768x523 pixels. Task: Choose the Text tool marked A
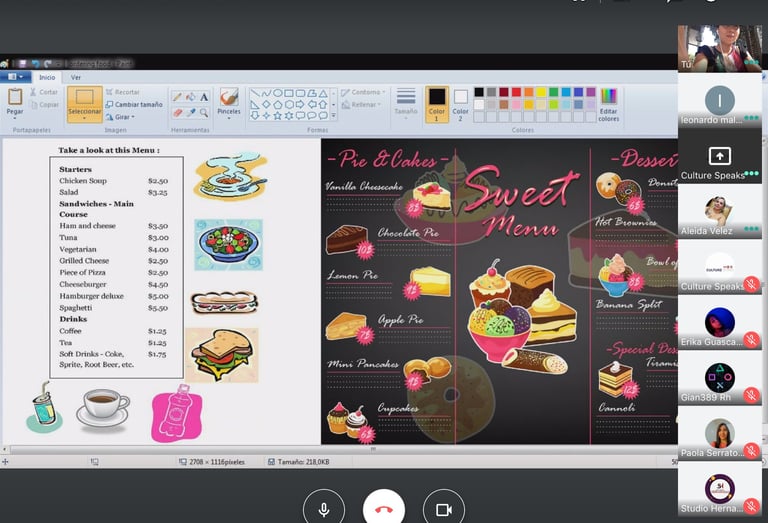(x=204, y=97)
